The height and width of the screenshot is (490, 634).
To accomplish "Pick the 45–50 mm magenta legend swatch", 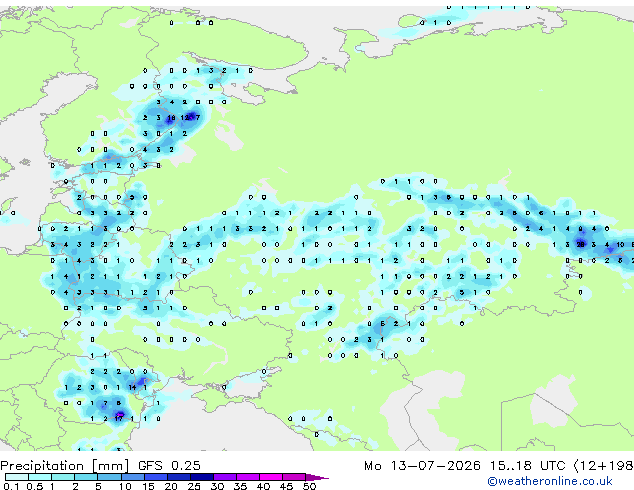I will (294, 477).
